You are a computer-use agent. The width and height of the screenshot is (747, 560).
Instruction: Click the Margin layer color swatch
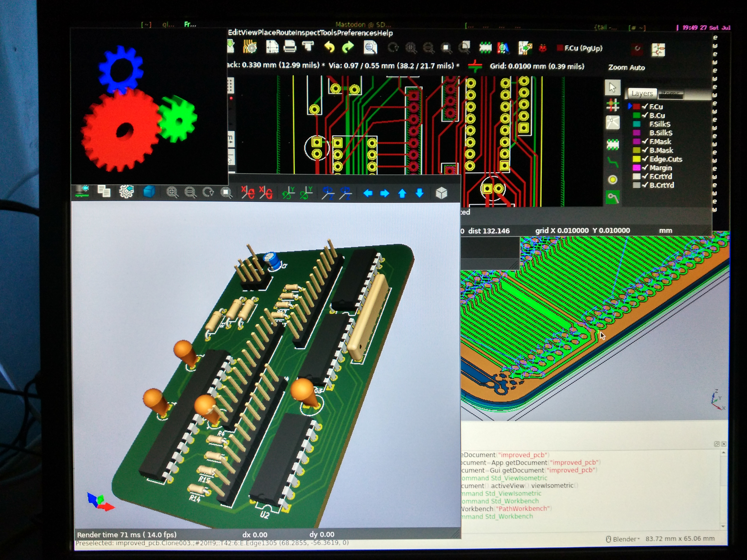pos(636,168)
